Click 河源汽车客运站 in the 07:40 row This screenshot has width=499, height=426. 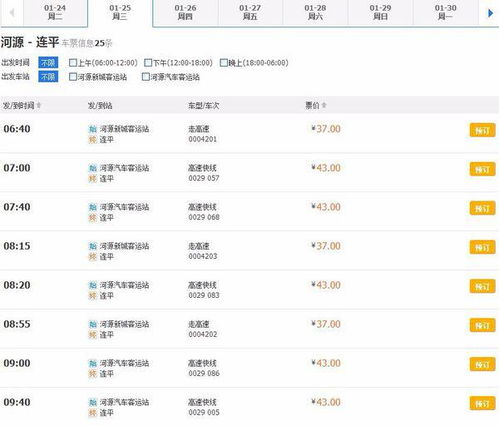124,207
